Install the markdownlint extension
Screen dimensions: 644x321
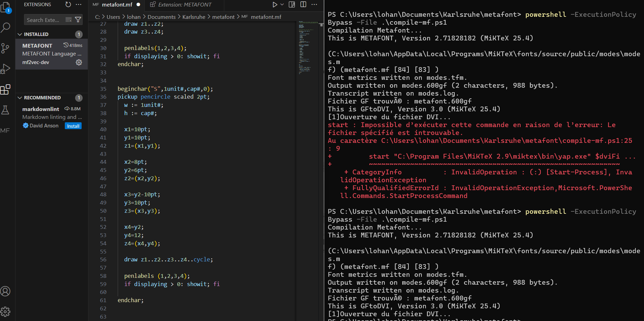pyautogui.click(x=73, y=126)
